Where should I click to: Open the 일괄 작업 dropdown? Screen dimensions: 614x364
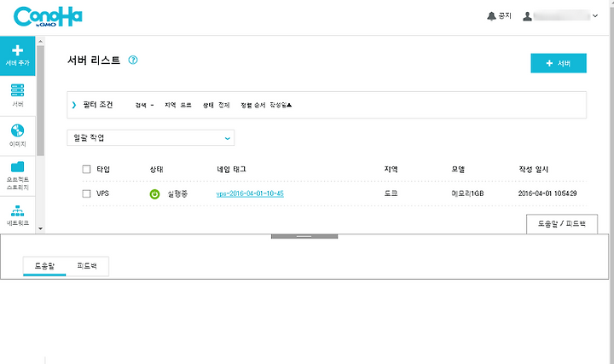click(x=151, y=138)
